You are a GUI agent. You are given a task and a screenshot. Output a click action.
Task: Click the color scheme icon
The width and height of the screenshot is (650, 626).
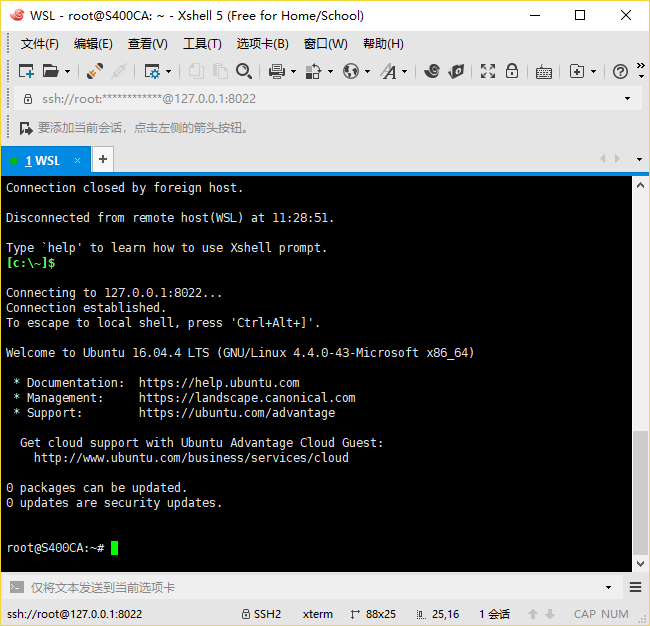pos(313,71)
